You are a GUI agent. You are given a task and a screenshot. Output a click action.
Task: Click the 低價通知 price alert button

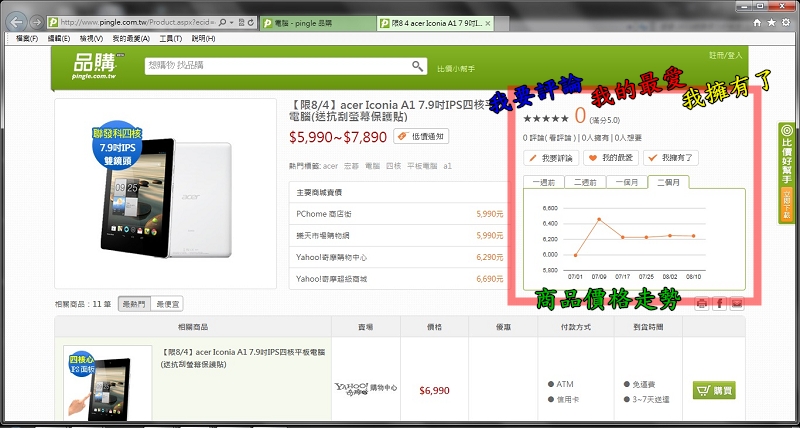(421, 136)
